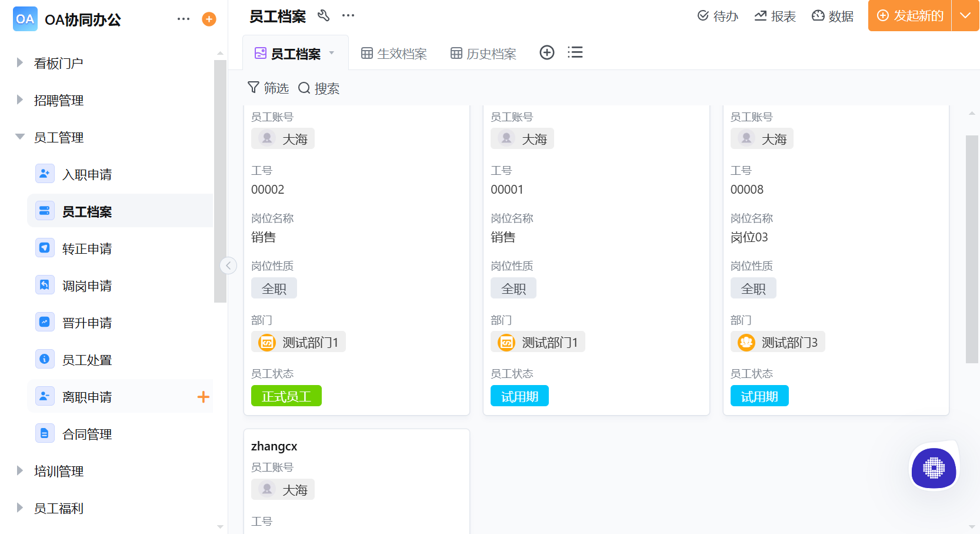Click 搜索 to search employee records
This screenshot has height=534, width=980.
(x=319, y=88)
